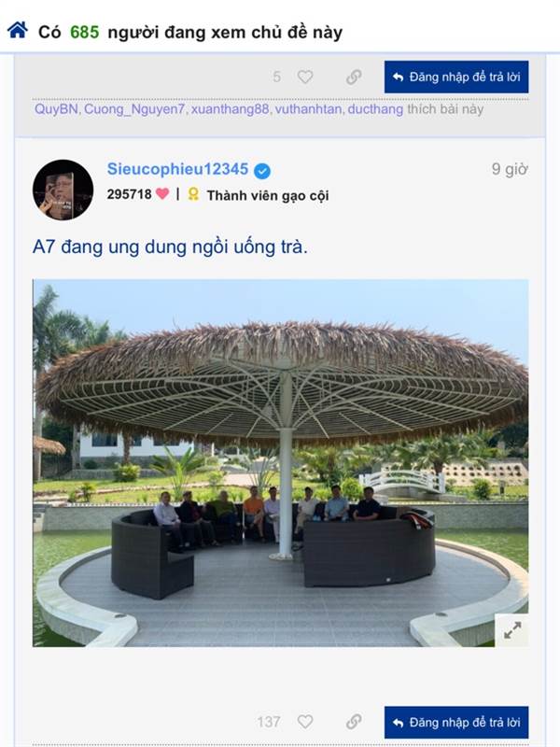The height and width of the screenshot is (747, 560).
Task: Click the '9 giờ' post timestamp
Action: (510, 169)
